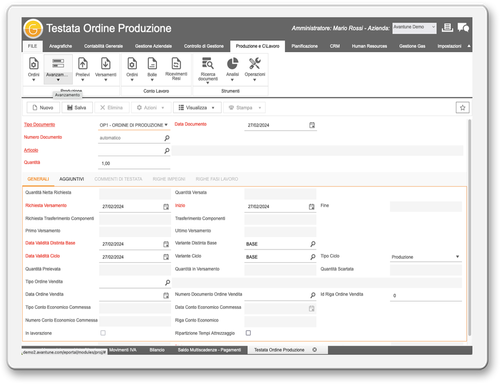Click the favorites star icon
This screenshot has height=384, width=500.
point(462,108)
